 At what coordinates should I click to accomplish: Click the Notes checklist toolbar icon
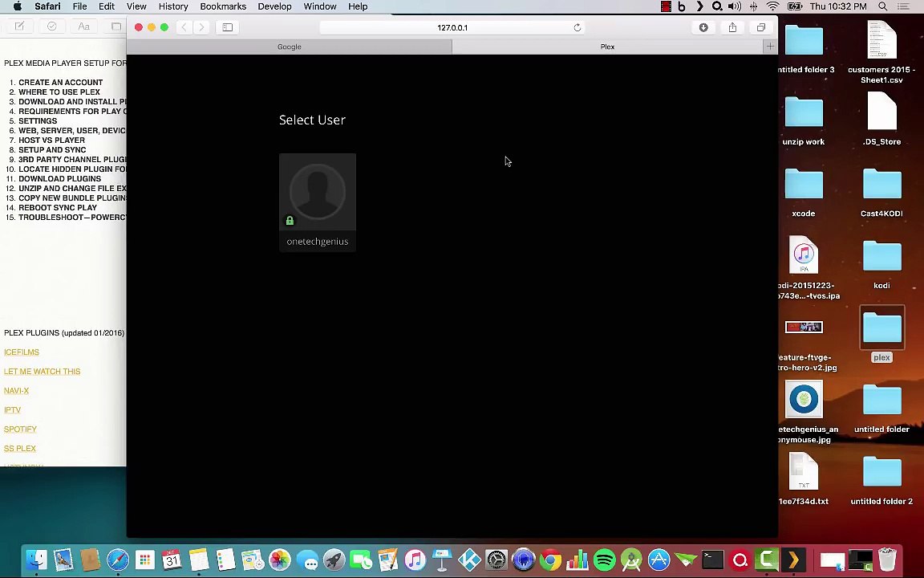(x=52, y=26)
